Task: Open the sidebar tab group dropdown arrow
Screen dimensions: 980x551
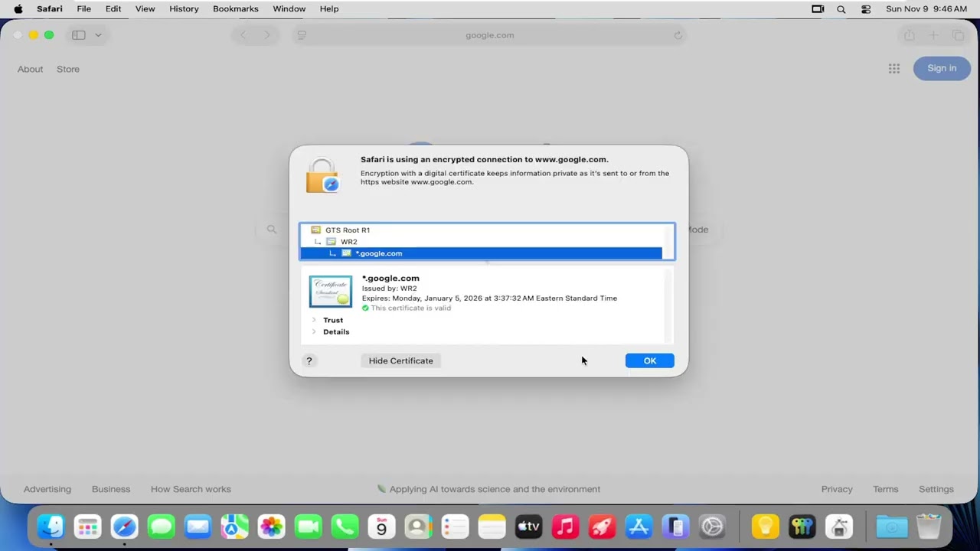Action: [x=98, y=35]
